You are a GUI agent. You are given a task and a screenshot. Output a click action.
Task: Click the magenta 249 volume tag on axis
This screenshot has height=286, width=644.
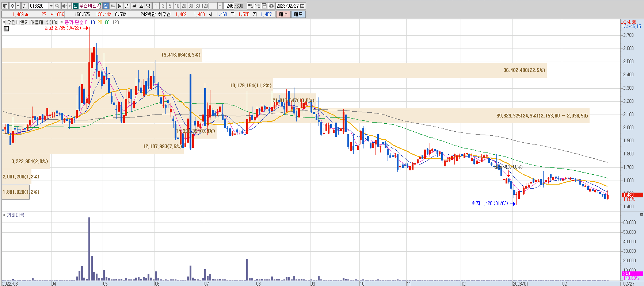(632, 274)
